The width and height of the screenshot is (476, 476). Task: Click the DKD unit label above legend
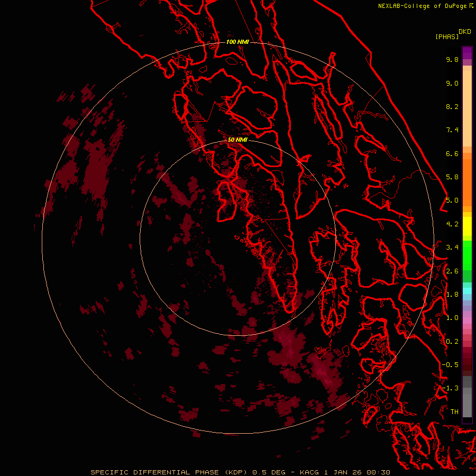coord(465,32)
